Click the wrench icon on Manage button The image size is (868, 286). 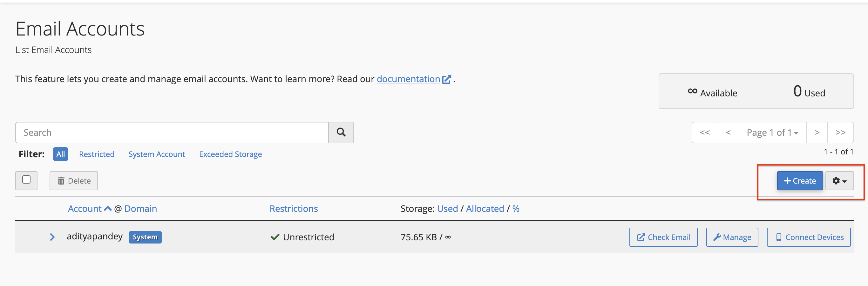click(x=718, y=237)
